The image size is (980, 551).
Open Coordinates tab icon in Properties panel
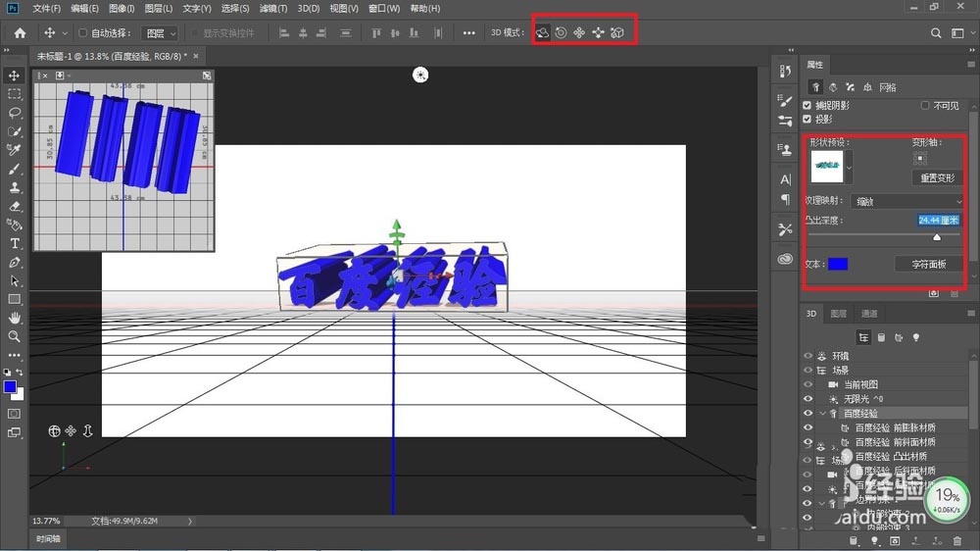(867, 87)
